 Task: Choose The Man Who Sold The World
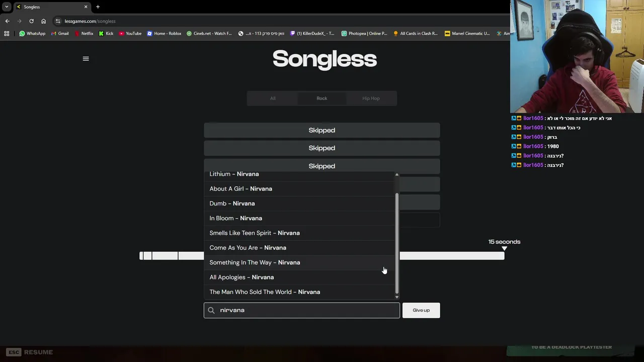click(x=299, y=292)
